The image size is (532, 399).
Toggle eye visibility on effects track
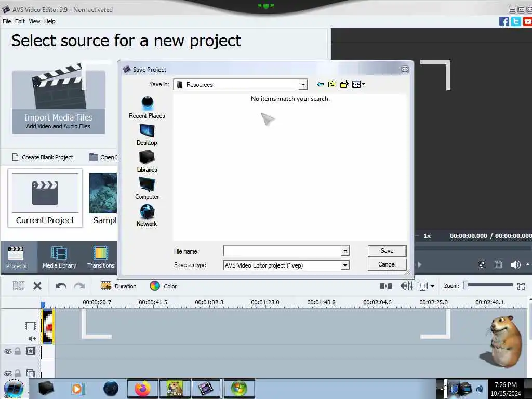tap(8, 352)
